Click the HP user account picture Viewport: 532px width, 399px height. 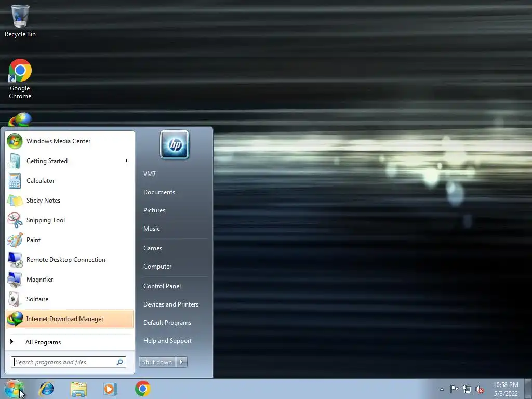tap(175, 144)
